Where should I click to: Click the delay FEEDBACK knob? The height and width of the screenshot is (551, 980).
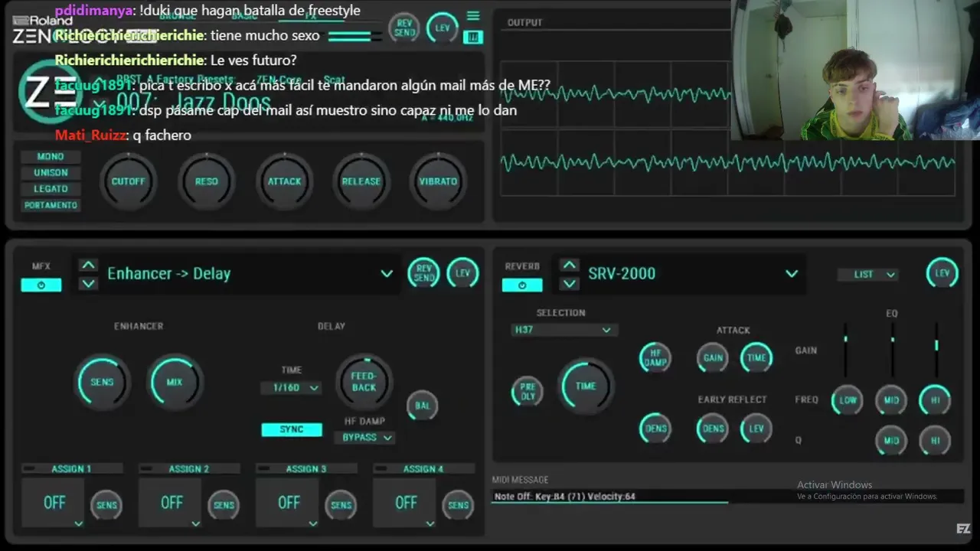point(364,382)
